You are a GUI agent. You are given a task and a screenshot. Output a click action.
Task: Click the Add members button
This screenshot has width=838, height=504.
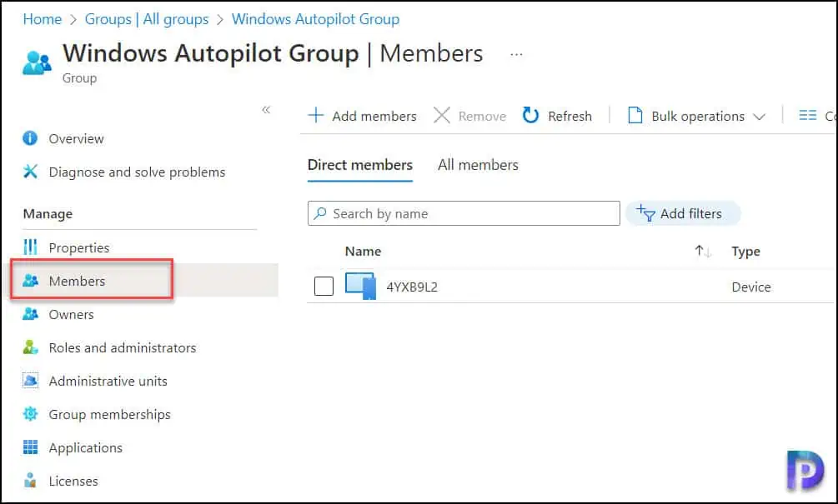pyautogui.click(x=363, y=116)
